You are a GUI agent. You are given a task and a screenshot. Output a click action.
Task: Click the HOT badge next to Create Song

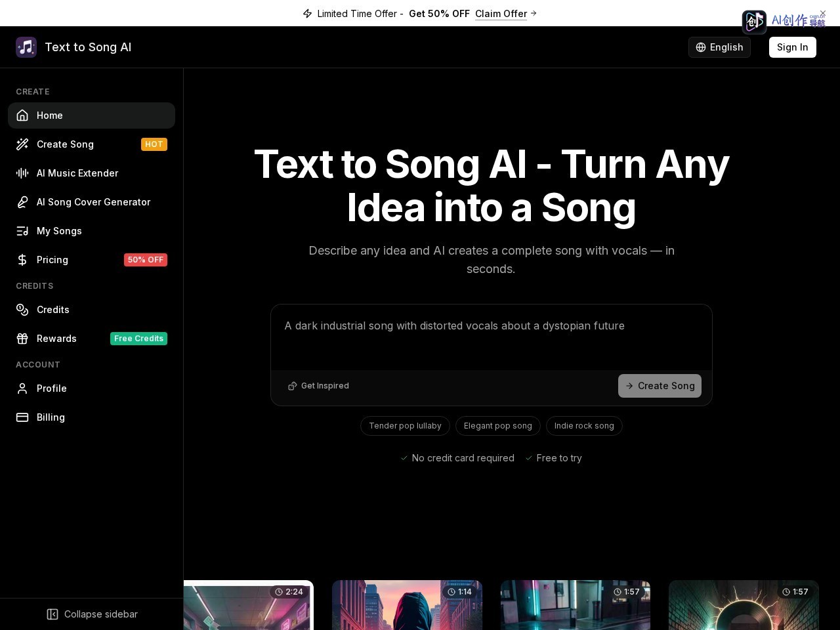click(x=154, y=144)
